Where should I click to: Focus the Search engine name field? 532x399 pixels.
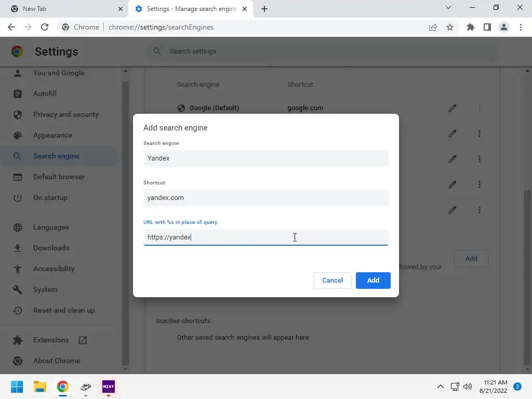click(x=265, y=158)
